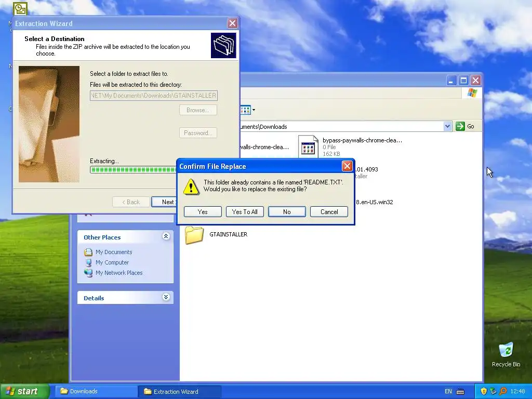Image resolution: width=532 pixels, height=399 pixels.
Task: Open My Network Places link
Action: pos(119,273)
